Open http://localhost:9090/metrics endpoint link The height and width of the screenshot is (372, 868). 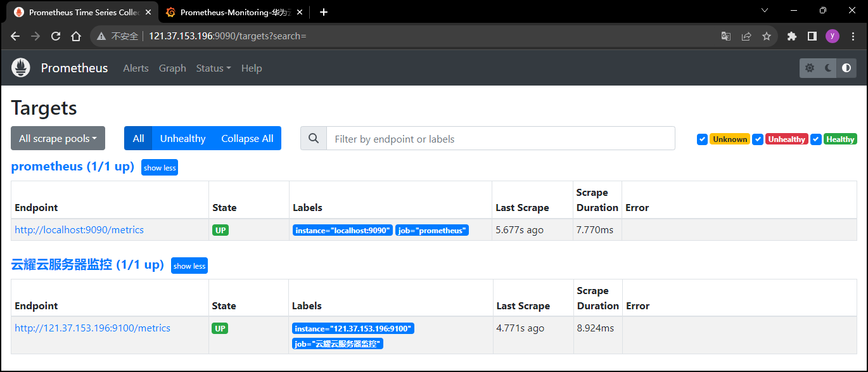pyautogui.click(x=79, y=229)
